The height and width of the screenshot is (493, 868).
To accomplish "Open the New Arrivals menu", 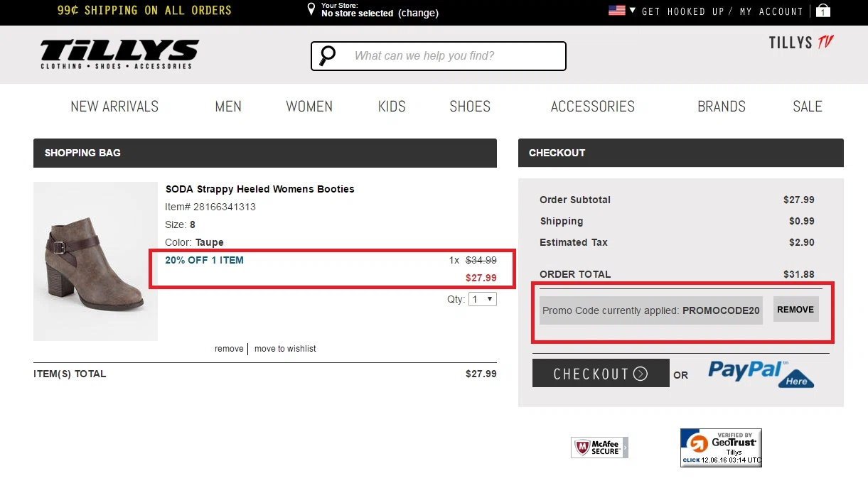I will click(114, 107).
